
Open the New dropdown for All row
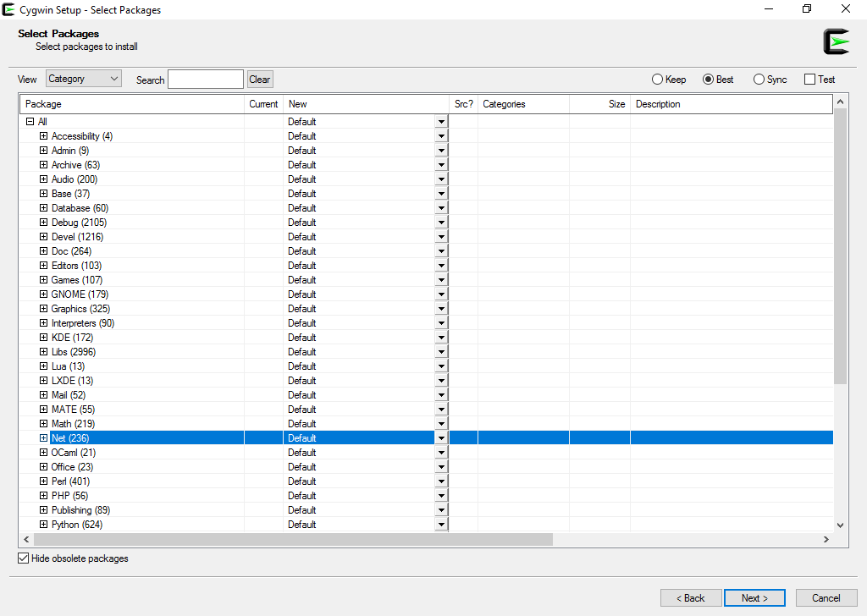[441, 122]
